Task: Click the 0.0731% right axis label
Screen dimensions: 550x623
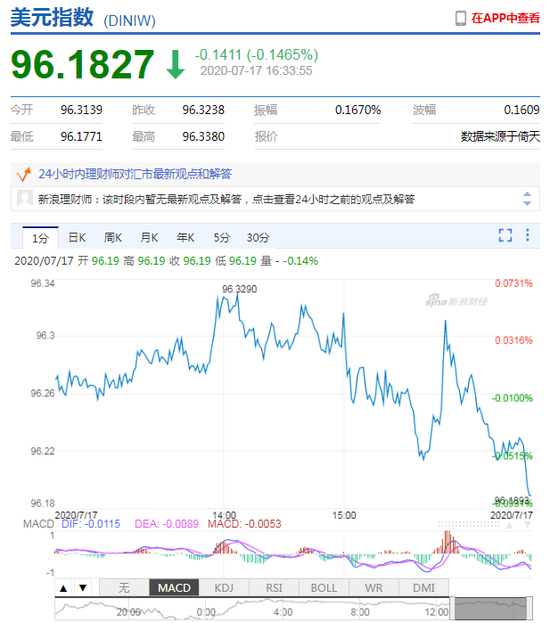Action: coord(513,283)
